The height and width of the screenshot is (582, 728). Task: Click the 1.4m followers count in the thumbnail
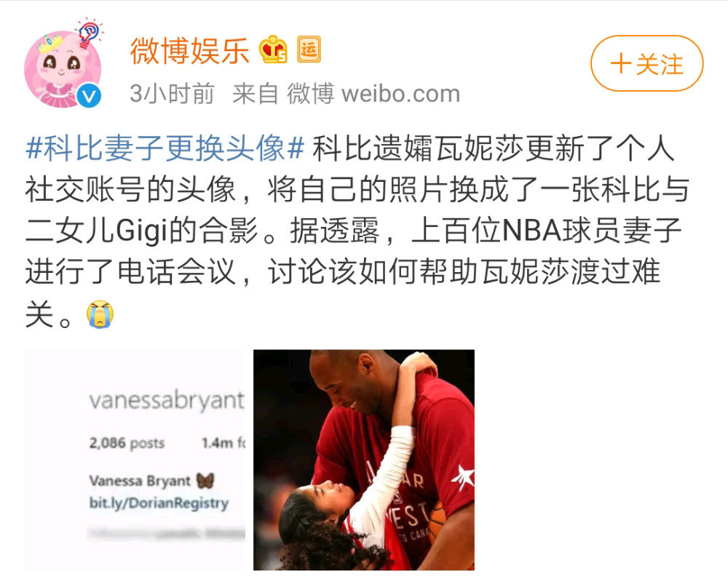[x=223, y=443]
